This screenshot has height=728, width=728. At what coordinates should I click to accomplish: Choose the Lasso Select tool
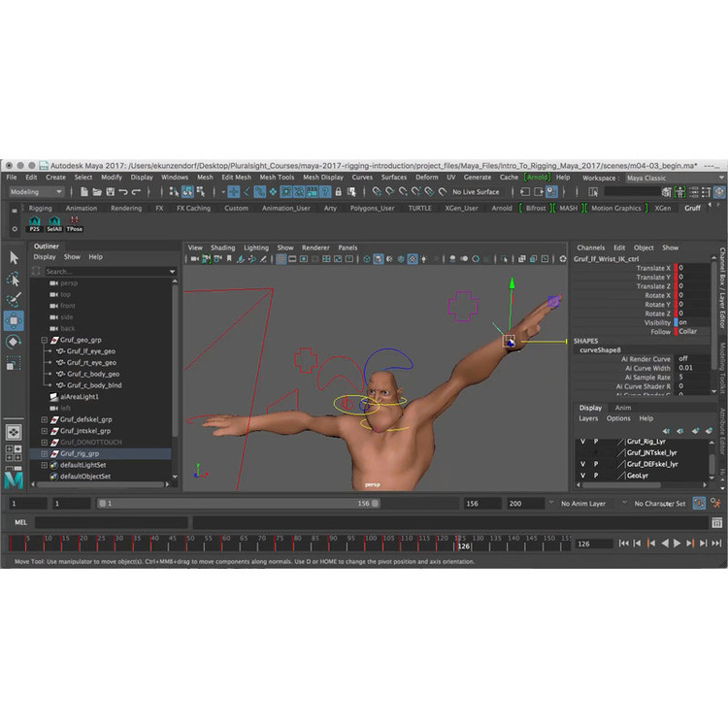click(14, 279)
